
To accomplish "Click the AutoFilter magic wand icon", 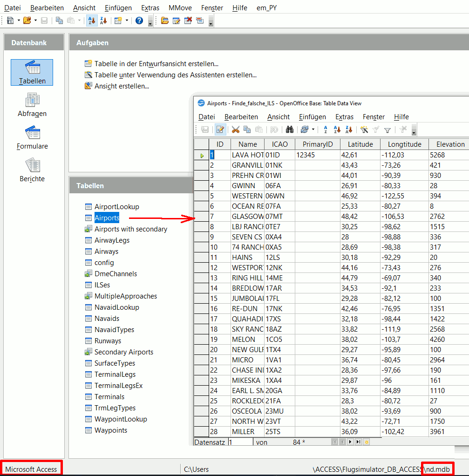I will (x=364, y=129).
